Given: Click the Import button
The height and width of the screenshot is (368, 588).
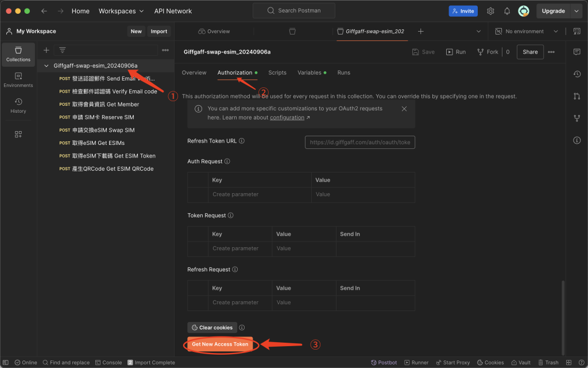Looking at the screenshot, I should point(159,32).
